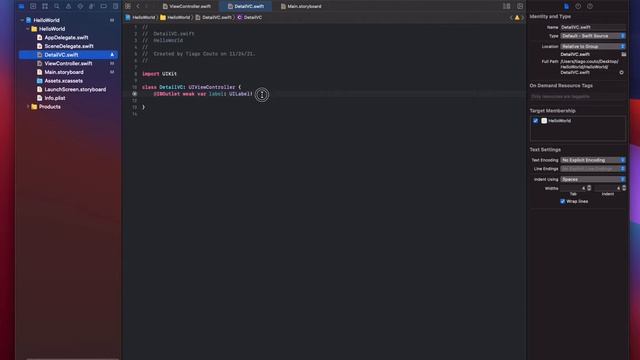The image size is (640, 360).
Task: Switch to DetailVC.swift editor tab
Action: [246, 7]
